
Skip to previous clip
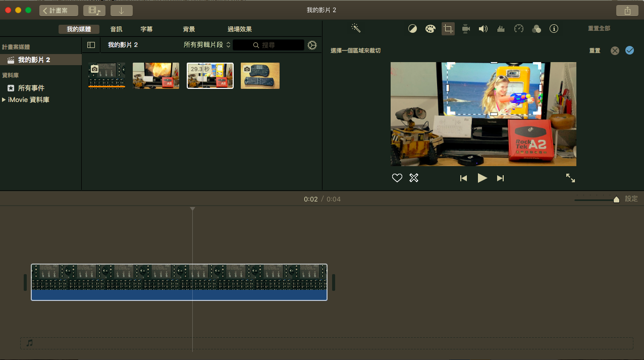(x=463, y=178)
